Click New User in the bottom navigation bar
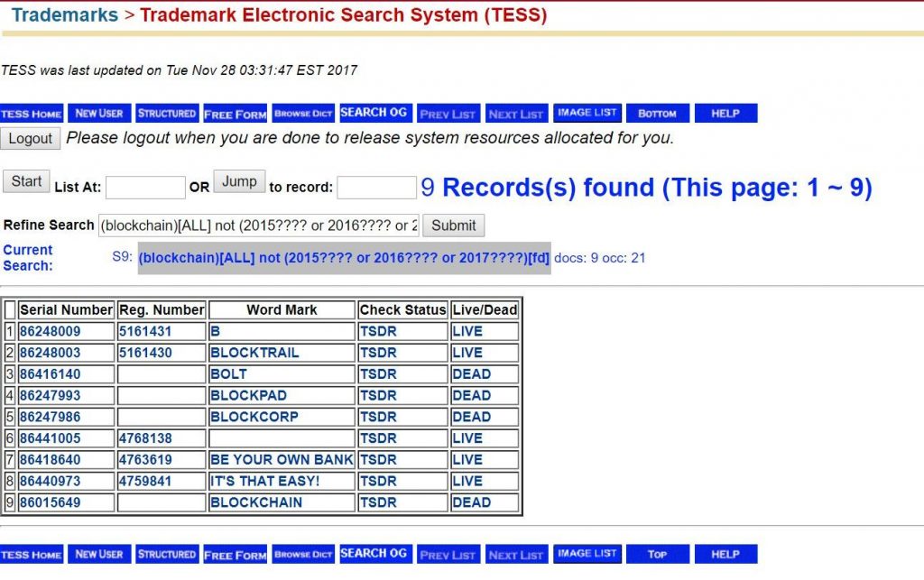The height and width of the screenshot is (580, 924). 99,554
